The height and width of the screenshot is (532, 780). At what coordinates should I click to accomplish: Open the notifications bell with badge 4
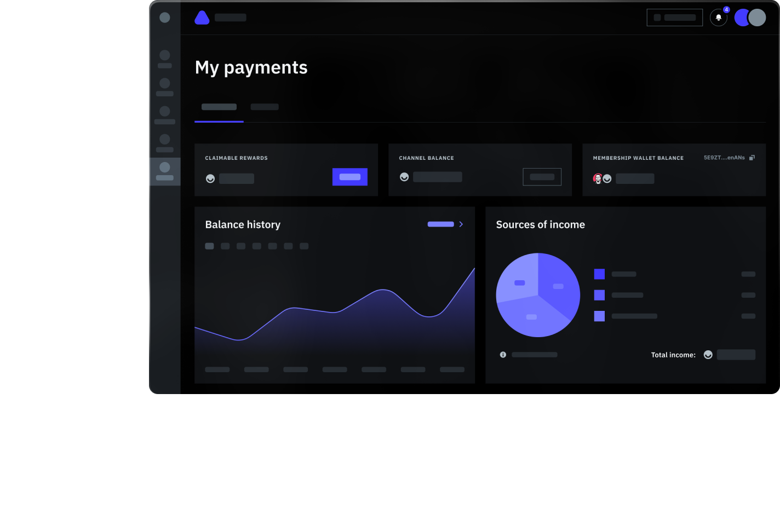[x=718, y=17]
